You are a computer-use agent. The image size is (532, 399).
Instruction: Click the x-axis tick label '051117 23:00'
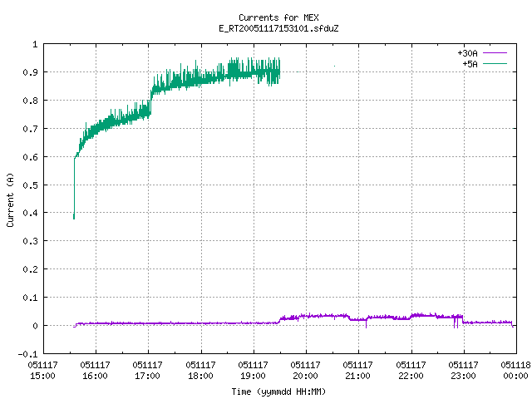(464, 370)
